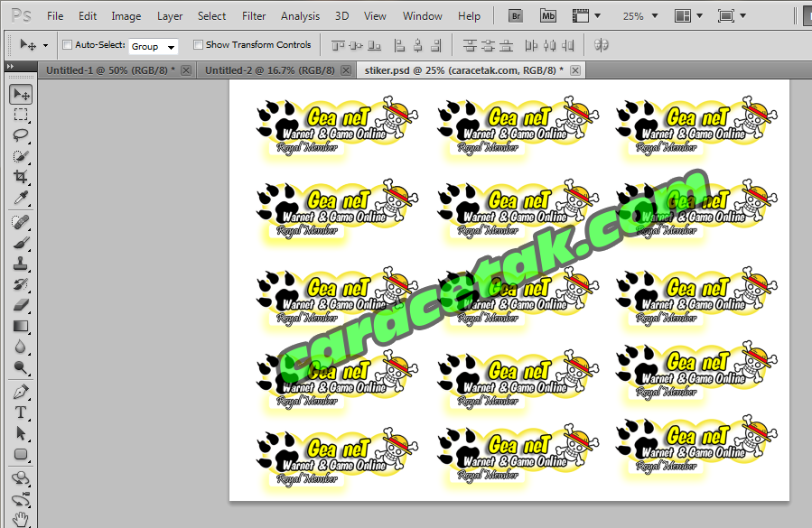
Task: Distribute bottom edges of layers
Action: (507, 45)
